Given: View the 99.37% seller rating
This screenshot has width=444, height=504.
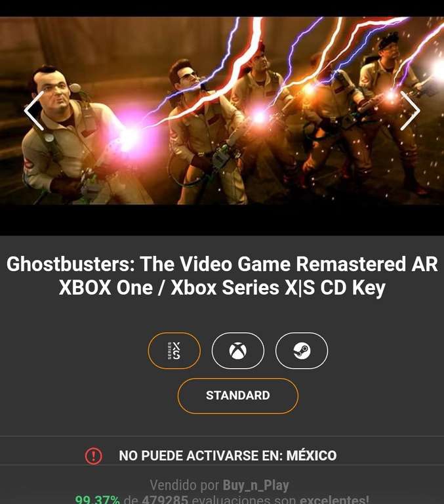Looking at the screenshot, I should 97,500.
